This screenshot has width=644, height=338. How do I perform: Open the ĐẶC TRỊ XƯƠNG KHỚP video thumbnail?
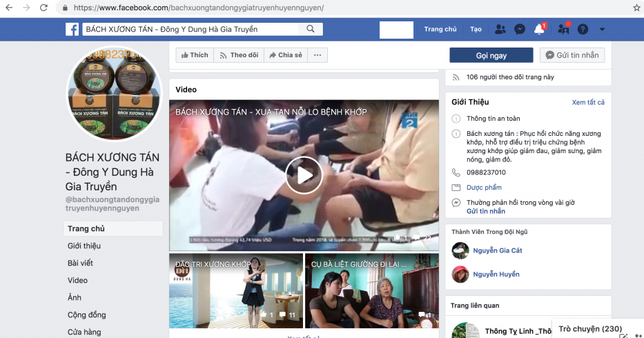236,290
